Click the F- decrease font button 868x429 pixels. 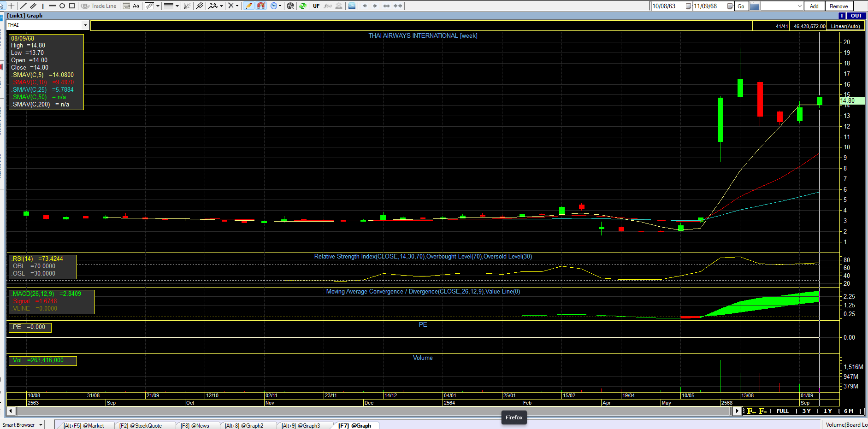762,411
